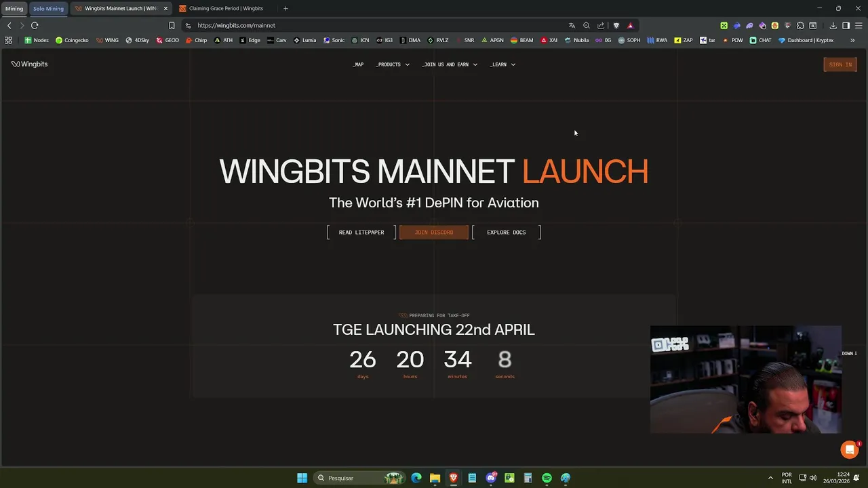This screenshot has height=488, width=868.
Task: Open Chirp bookmark
Action: [197, 40]
